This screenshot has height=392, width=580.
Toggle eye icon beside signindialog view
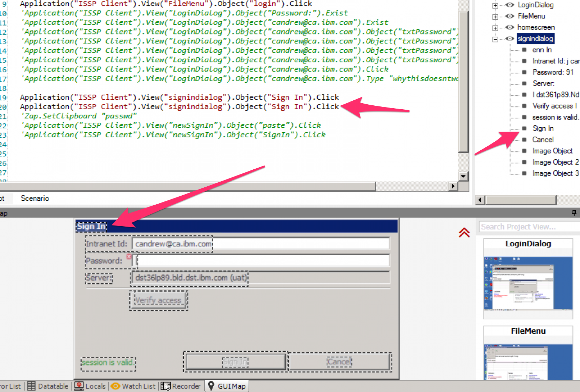click(x=510, y=39)
